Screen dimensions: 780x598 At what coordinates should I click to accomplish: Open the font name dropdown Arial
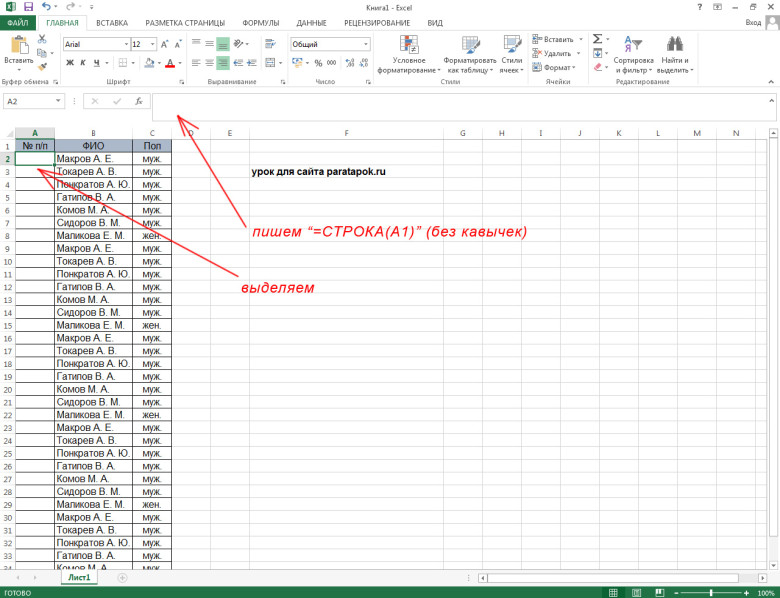tap(126, 44)
